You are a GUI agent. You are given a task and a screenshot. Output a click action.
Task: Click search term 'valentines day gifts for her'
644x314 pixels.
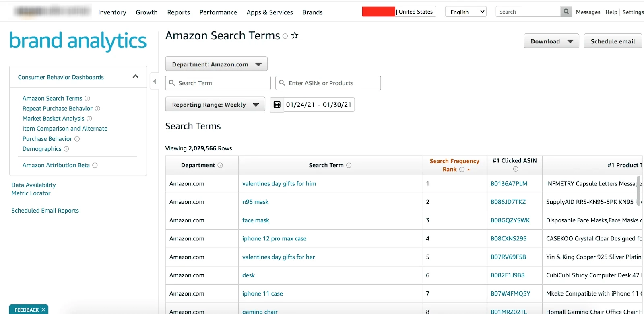coord(279,257)
